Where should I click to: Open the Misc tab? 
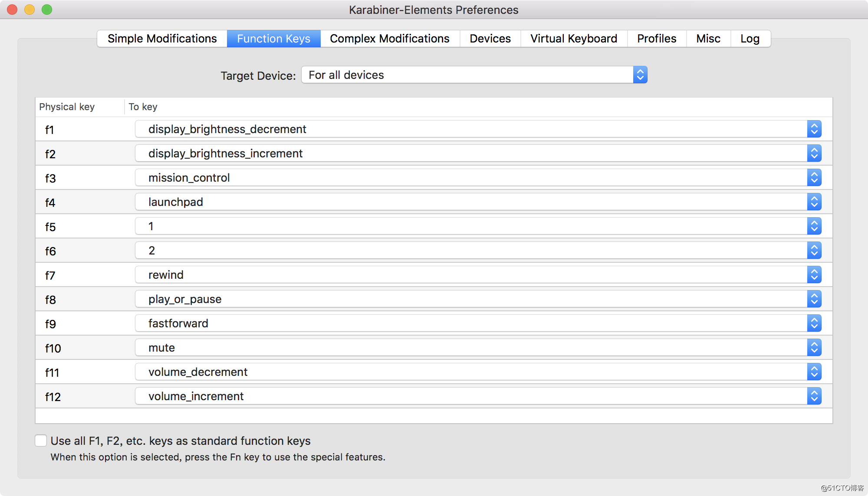pyautogui.click(x=708, y=39)
